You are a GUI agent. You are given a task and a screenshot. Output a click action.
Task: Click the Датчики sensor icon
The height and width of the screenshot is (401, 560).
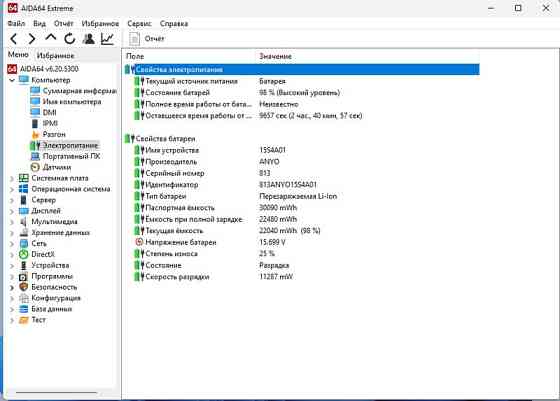click(x=35, y=167)
